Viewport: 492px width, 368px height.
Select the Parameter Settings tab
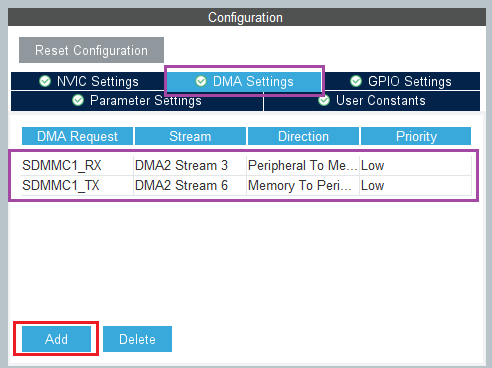(137, 101)
